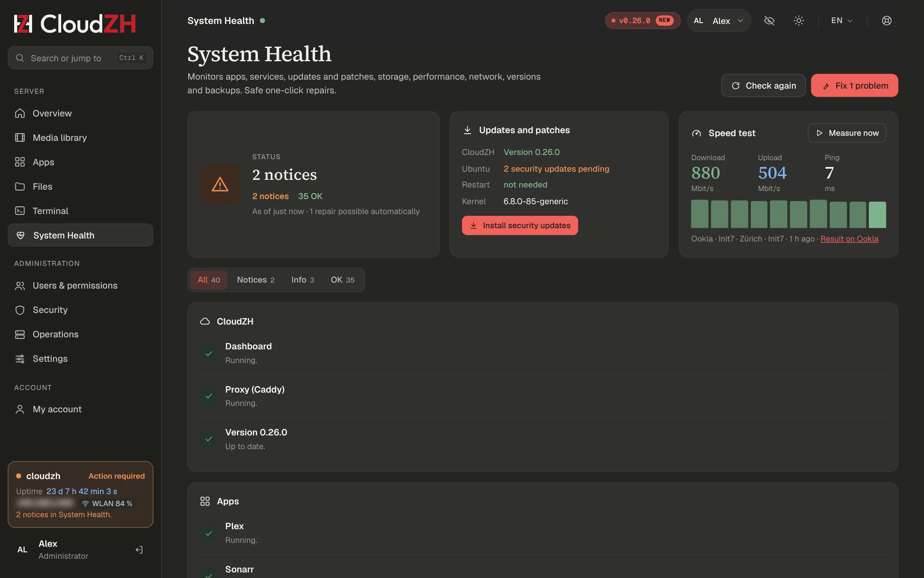Viewport: 924px width, 578px height.
Task: Select the Proxy (Caddy) check row
Action: coord(542,396)
